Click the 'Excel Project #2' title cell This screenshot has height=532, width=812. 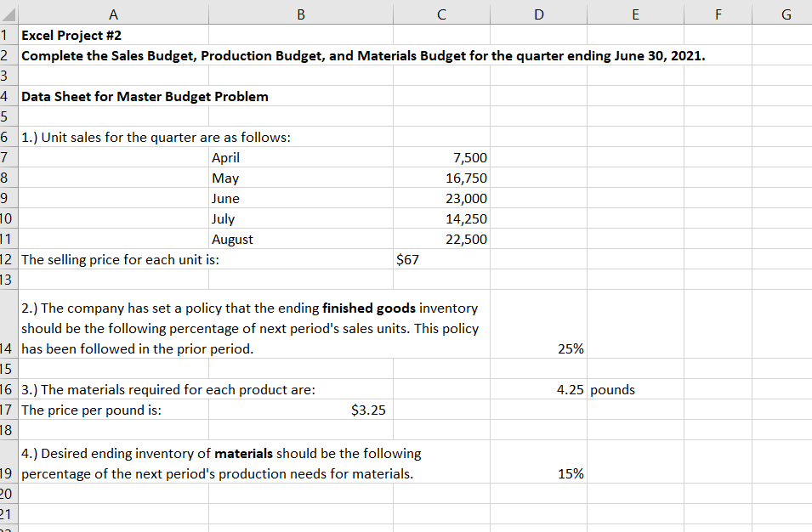coord(113,35)
